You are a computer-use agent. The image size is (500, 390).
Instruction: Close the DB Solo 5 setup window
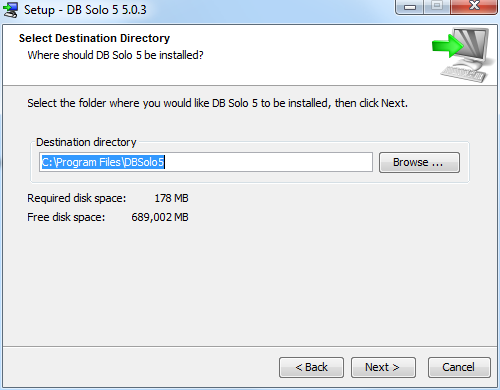pos(474,7)
